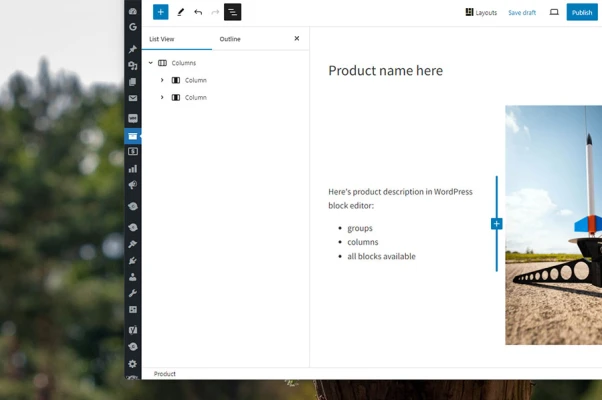The height and width of the screenshot is (400, 602).
Task: Open the pencil Tools selector in toolbar
Action: coord(180,12)
